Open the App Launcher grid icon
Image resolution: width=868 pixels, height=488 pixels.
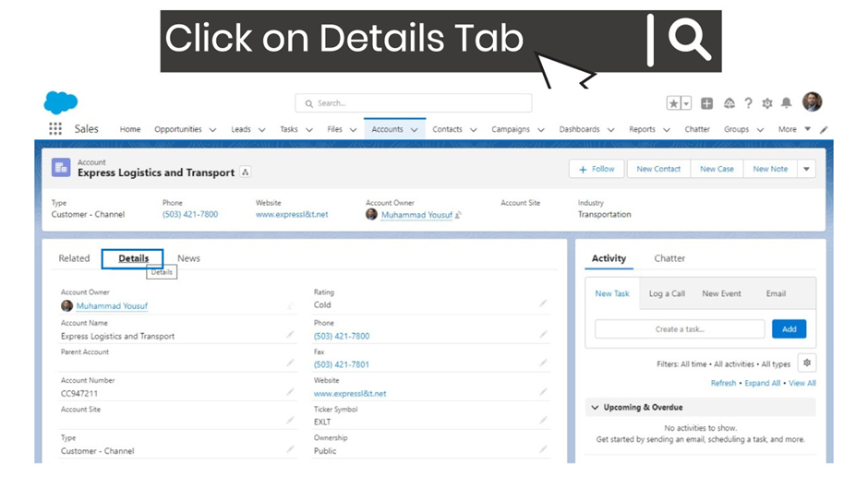click(x=54, y=129)
